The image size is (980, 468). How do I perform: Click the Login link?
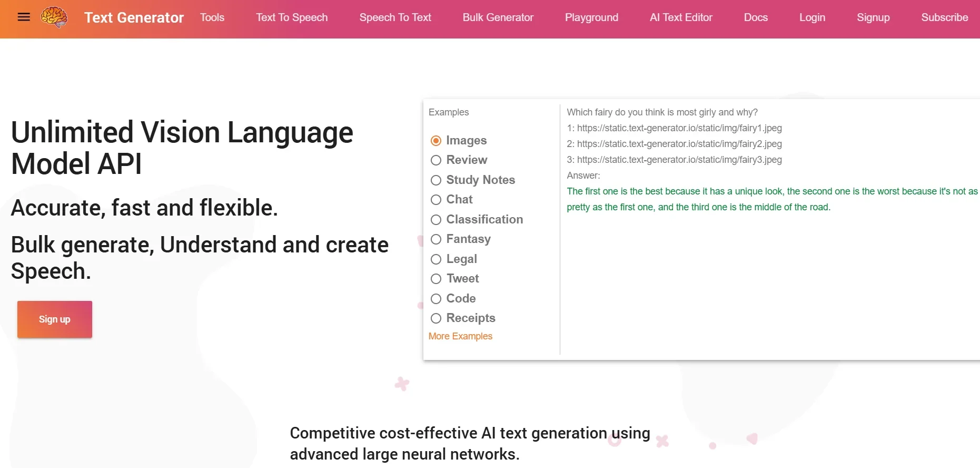[x=812, y=17]
